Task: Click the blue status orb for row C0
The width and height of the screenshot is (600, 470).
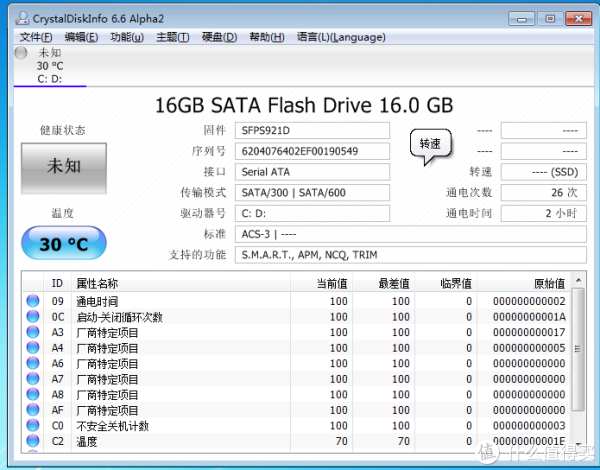Action: (x=33, y=425)
